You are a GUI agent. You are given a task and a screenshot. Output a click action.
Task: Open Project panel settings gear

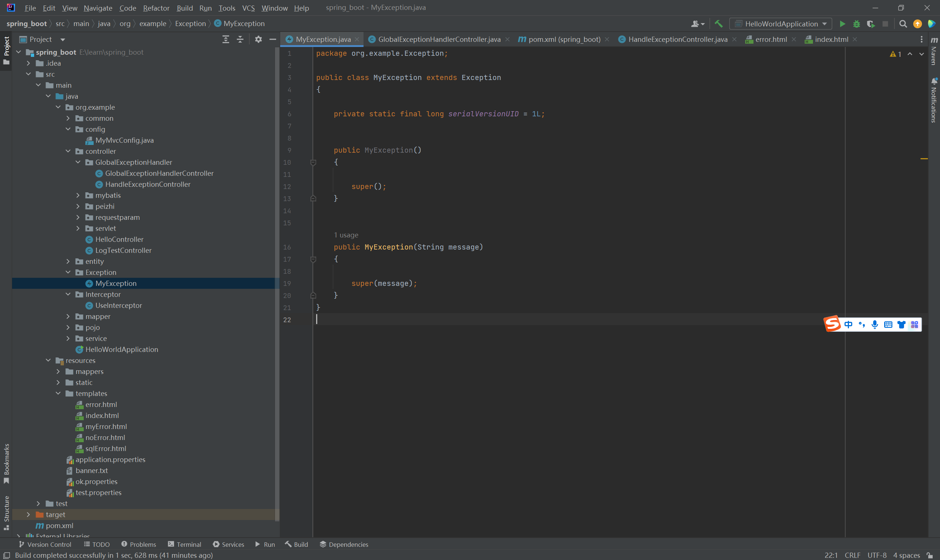(x=258, y=39)
